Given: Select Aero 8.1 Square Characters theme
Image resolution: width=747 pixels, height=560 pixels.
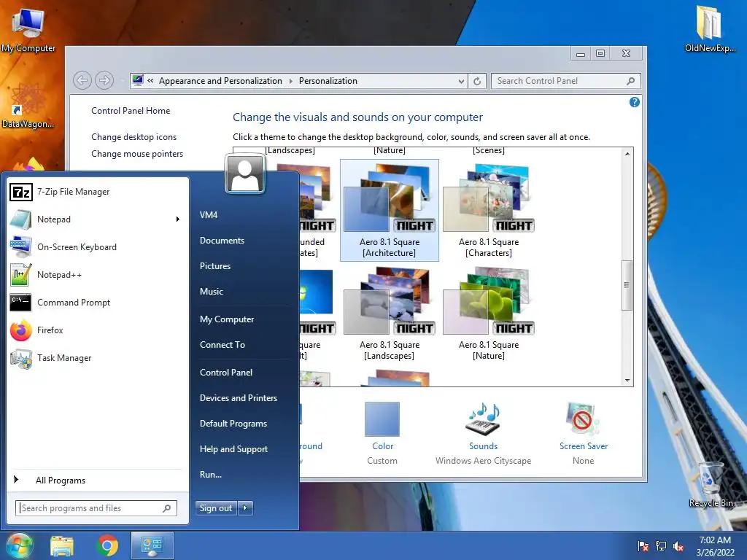Looking at the screenshot, I should pyautogui.click(x=488, y=210).
